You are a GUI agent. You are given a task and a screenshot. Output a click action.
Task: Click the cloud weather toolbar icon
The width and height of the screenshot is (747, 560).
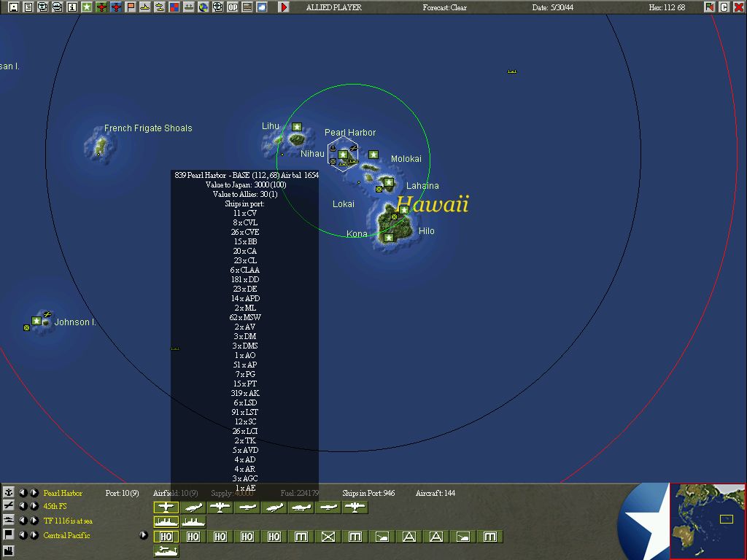[262, 7]
